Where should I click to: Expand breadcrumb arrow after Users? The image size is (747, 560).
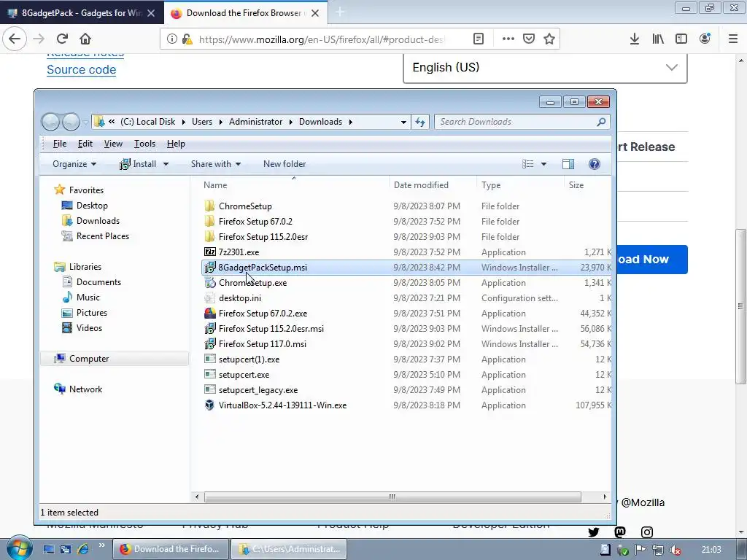220,122
